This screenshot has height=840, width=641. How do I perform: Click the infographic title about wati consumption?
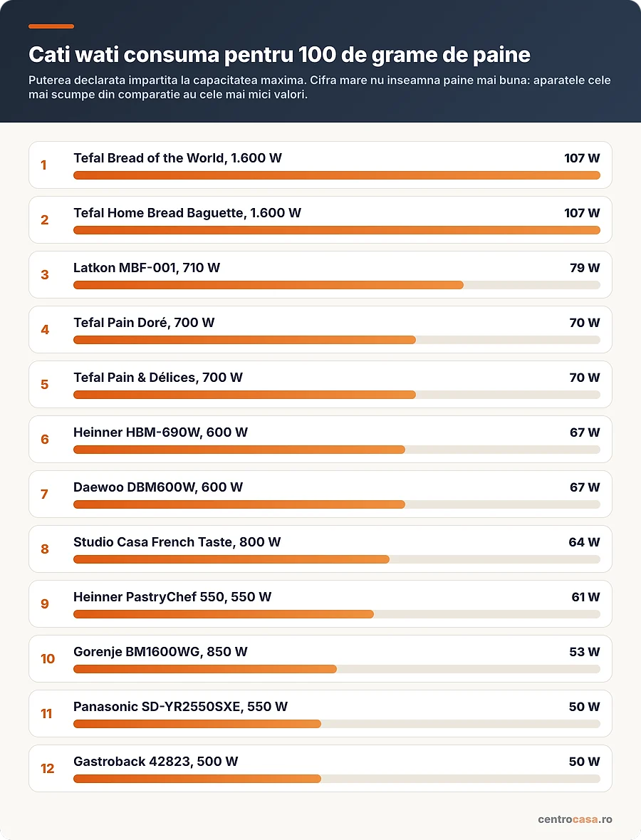[x=279, y=55]
